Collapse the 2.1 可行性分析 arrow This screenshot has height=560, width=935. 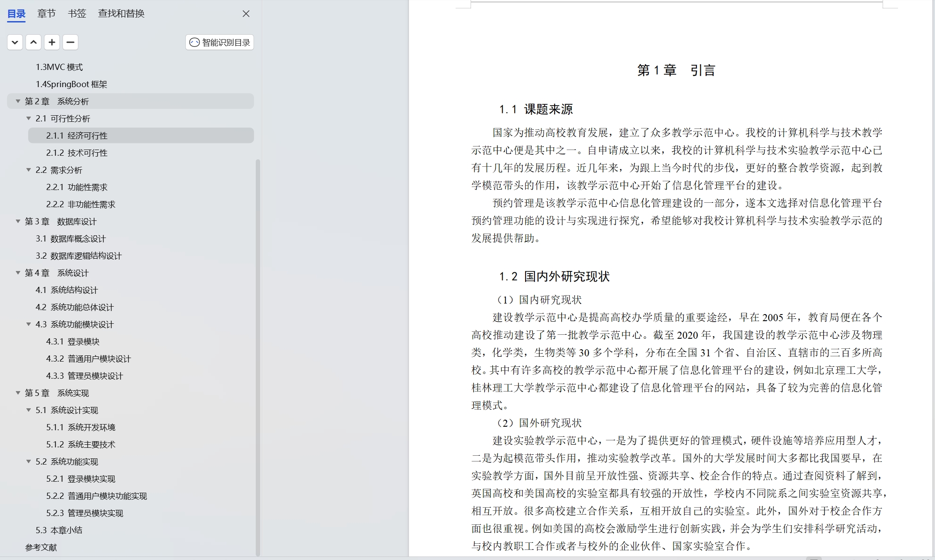coord(29,118)
